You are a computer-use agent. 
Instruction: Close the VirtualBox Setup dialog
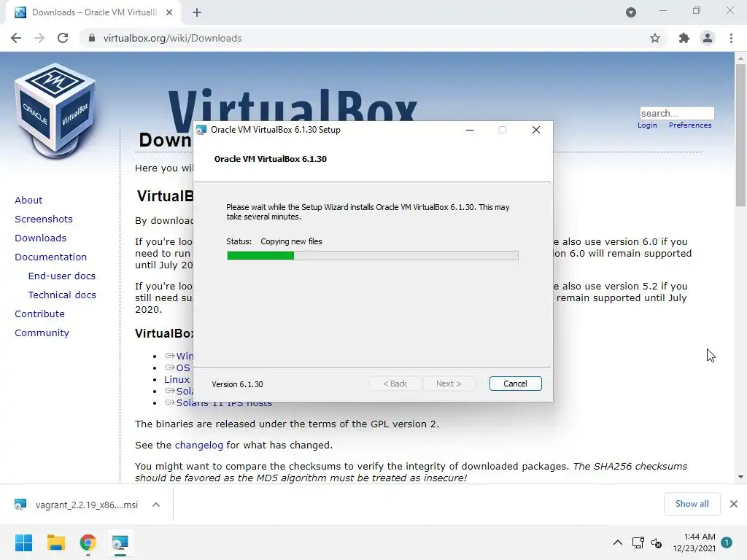click(x=536, y=130)
